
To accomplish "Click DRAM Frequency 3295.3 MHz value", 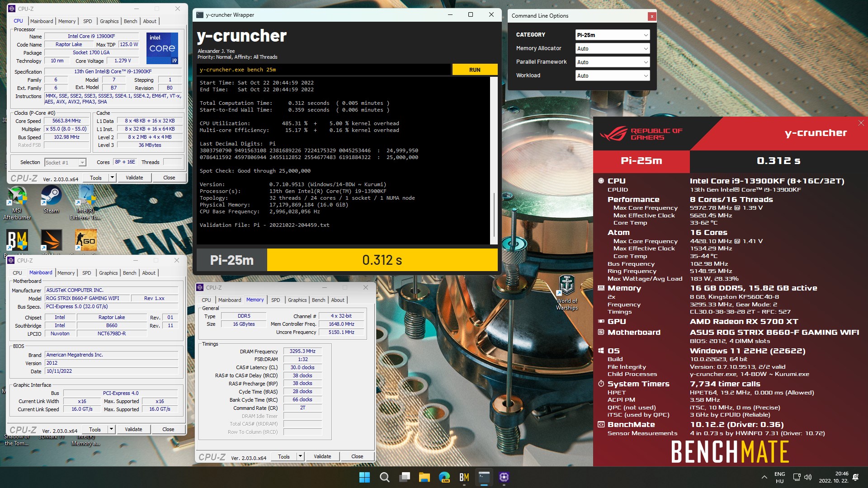I will coord(302,351).
